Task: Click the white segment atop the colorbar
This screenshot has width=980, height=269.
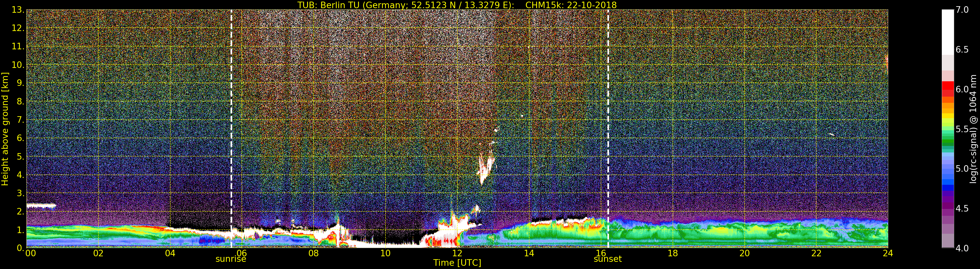Action: point(948,32)
